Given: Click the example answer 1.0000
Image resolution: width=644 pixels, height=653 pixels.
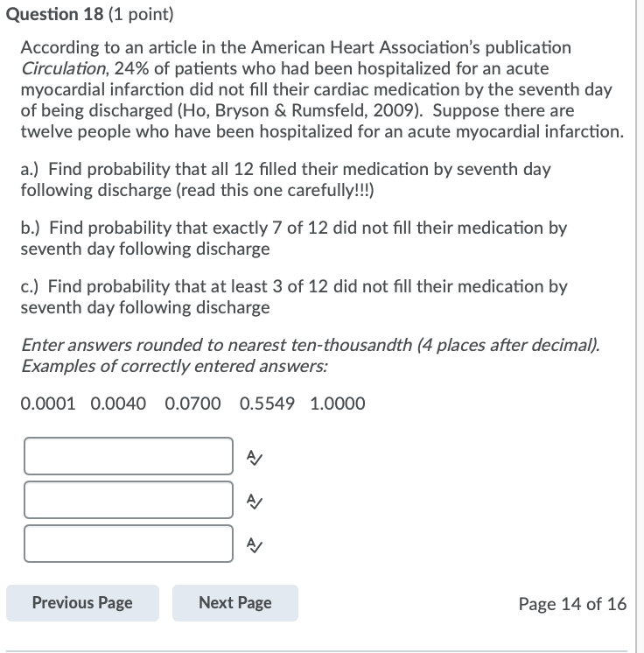Looking at the screenshot, I should pos(338,404).
